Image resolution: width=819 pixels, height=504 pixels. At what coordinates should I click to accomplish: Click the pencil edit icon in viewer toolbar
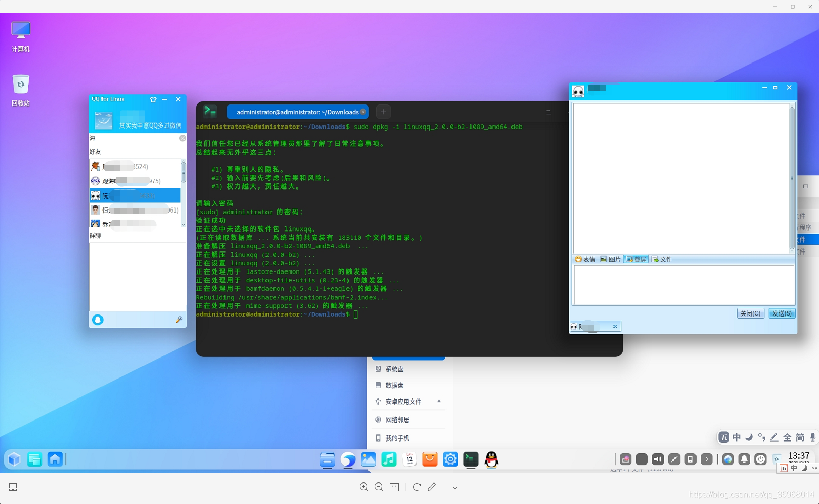pos(432,487)
